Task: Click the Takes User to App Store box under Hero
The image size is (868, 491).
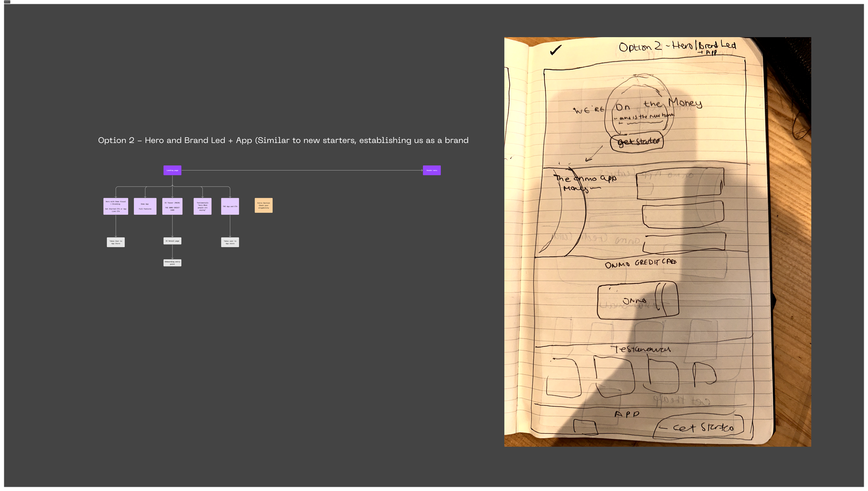Action: tap(116, 242)
